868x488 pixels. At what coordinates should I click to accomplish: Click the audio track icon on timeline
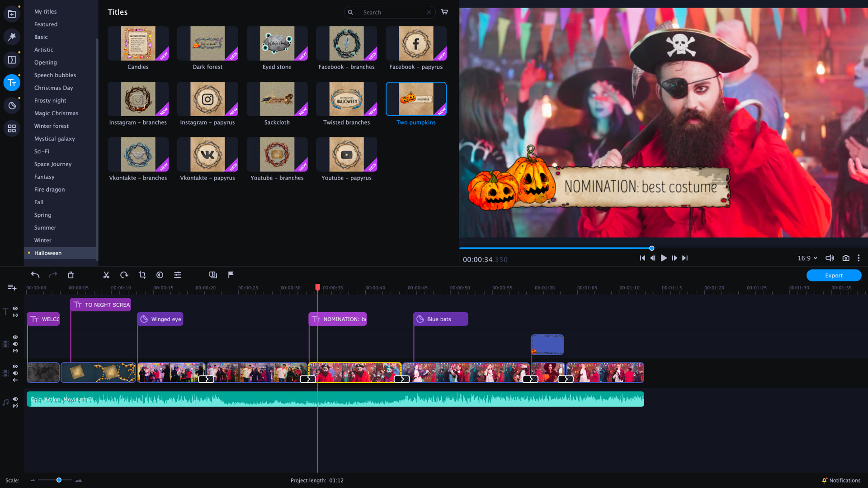point(6,399)
